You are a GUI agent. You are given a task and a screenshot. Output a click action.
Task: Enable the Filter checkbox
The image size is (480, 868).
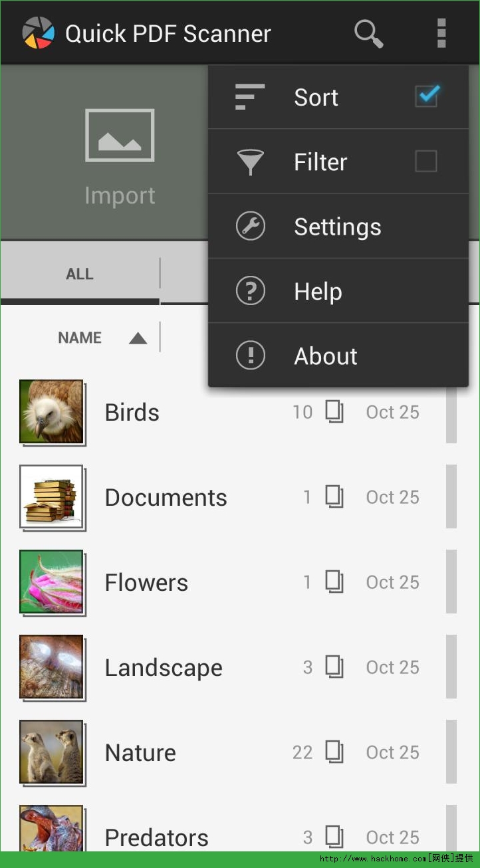point(426,162)
